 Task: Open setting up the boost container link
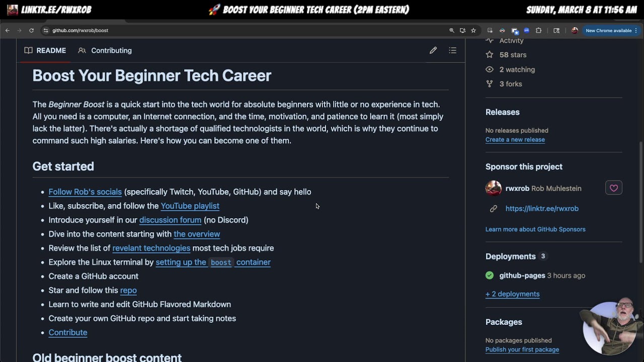pos(213,262)
